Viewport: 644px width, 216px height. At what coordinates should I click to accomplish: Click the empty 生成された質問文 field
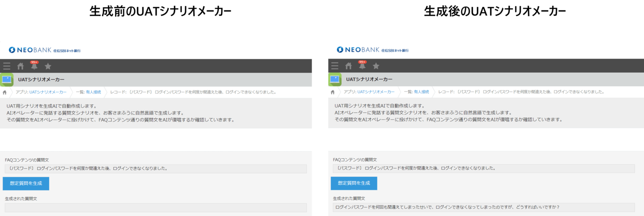click(x=156, y=207)
